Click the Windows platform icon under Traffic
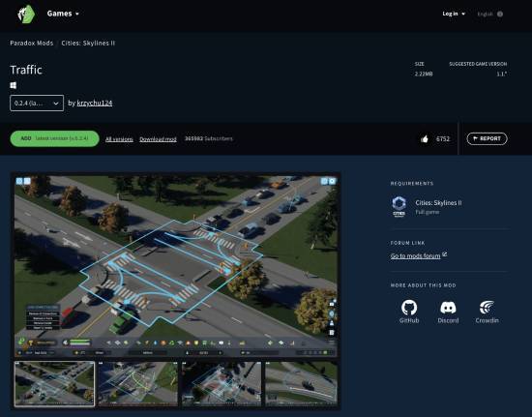Viewport: 532px width, 417px height. [x=14, y=85]
